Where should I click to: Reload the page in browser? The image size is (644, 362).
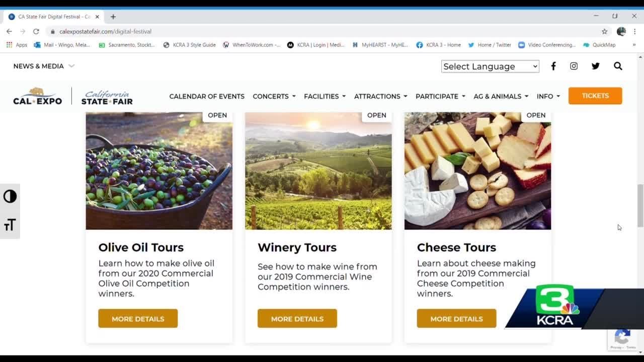coord(36,31)
